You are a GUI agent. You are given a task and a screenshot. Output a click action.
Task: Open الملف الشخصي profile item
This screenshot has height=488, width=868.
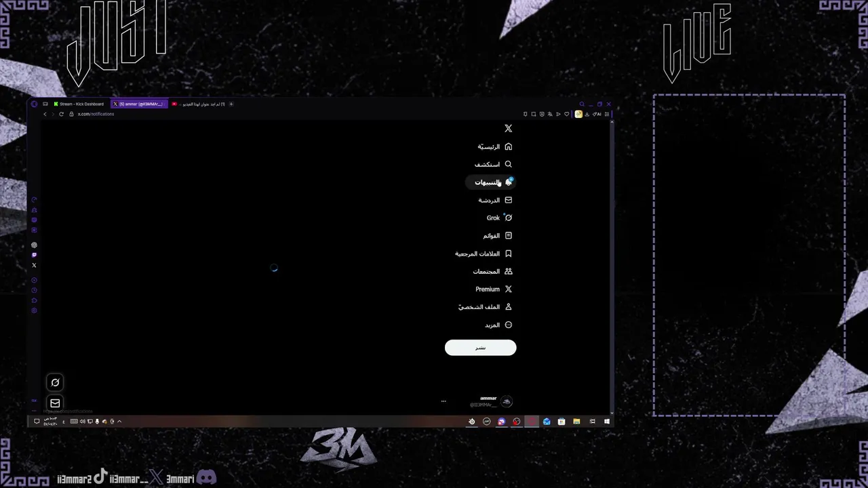tap(485, 307)
